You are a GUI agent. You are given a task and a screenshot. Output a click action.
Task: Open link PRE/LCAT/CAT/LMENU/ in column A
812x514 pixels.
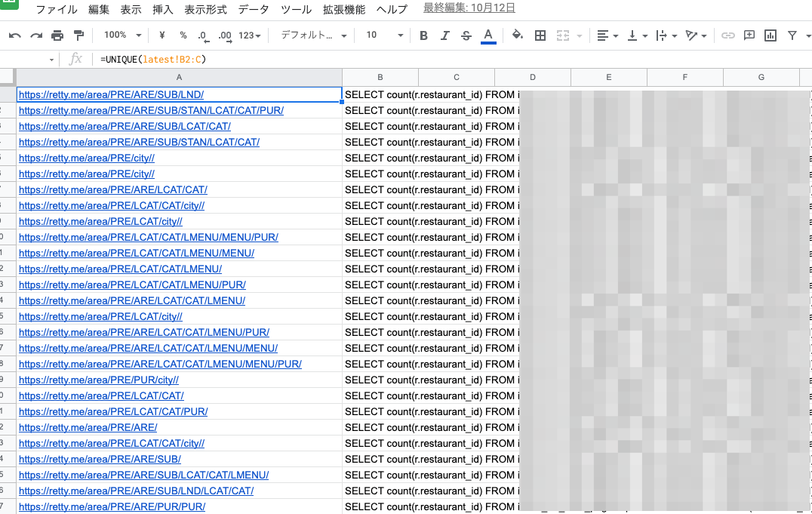pos(120,269)
